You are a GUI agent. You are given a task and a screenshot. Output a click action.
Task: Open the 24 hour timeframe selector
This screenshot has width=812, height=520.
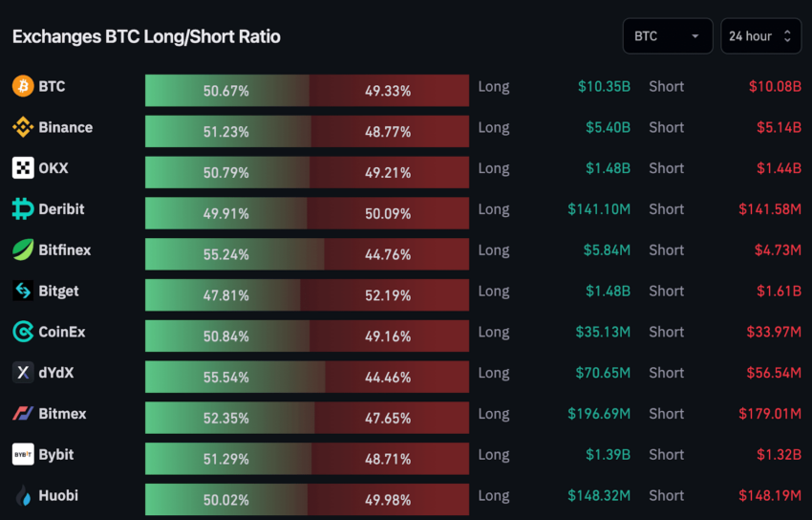760,36
